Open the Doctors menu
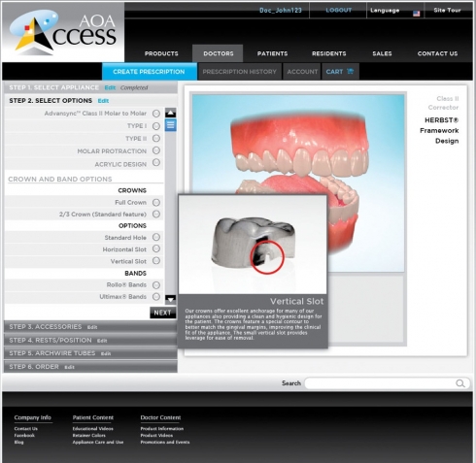The width and height of the screenshot is (476, 463). (219, 53)
